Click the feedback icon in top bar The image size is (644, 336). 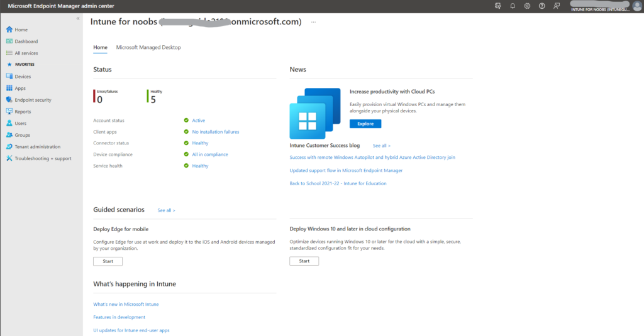tap(557, 6)
